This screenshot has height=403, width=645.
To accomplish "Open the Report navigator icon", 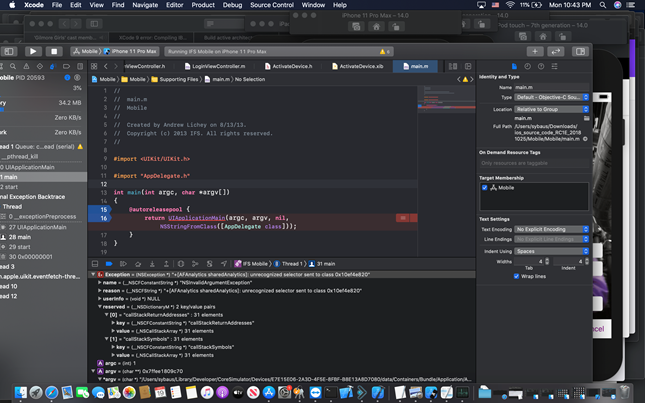I will tap(80, 66).
